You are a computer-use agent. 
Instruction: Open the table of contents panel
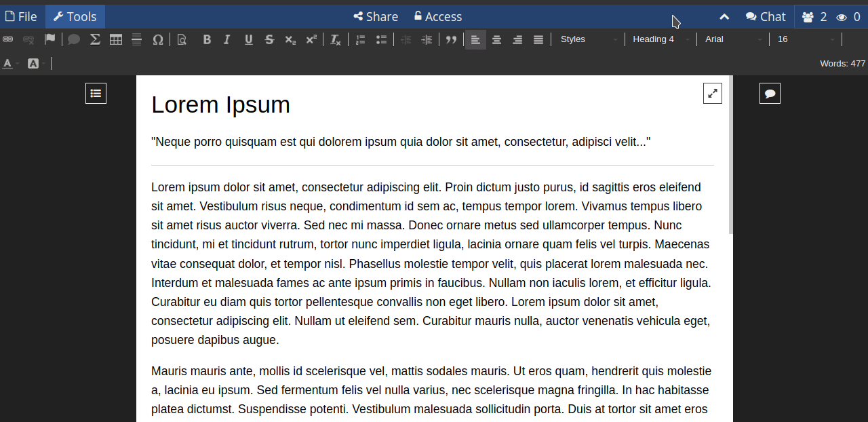pos(96,93)
